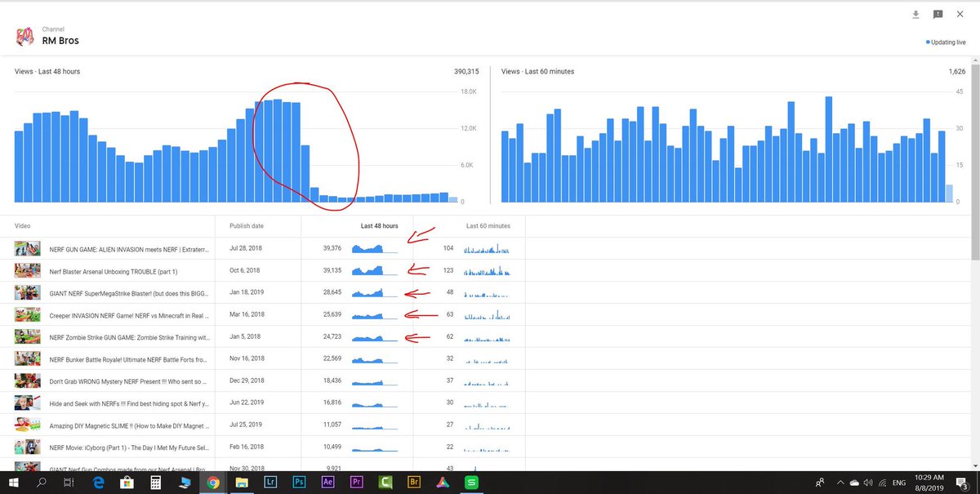Select the 39,376 views value
The width and height of the screenshot is (980, 494).
(x=332, y=248)
